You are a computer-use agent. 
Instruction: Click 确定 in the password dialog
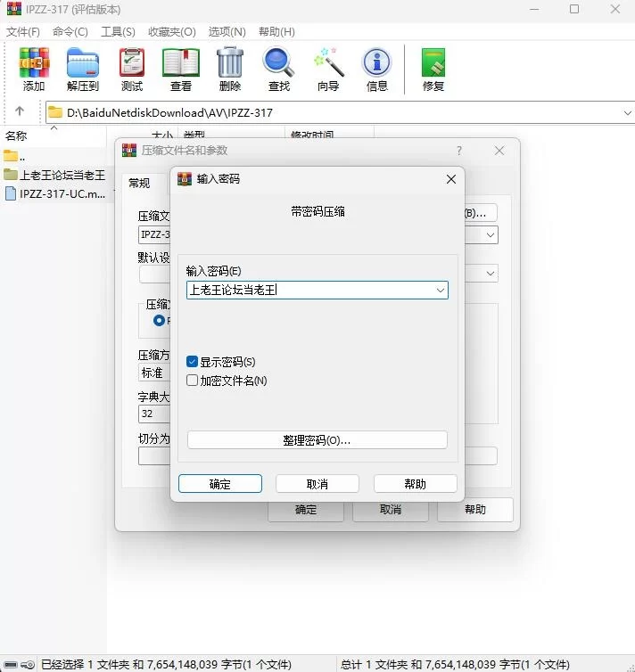point(220,484)
